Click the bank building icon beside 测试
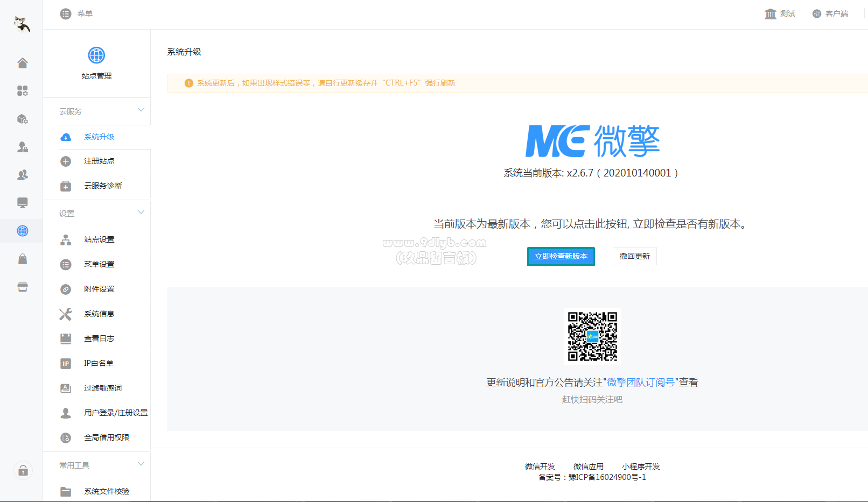This screenshot has width=868, height=502. pos(771,14)
